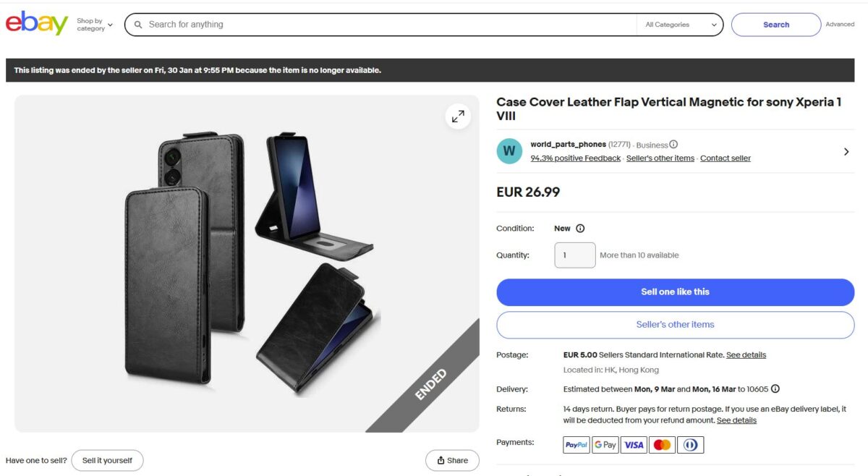868x476 pixels.
Task: Click the delivery estimate info icon
Action: tap(775, 389)
